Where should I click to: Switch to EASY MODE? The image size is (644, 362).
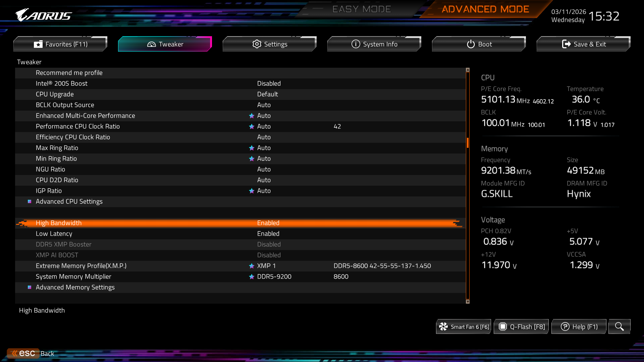pos(362,9)
